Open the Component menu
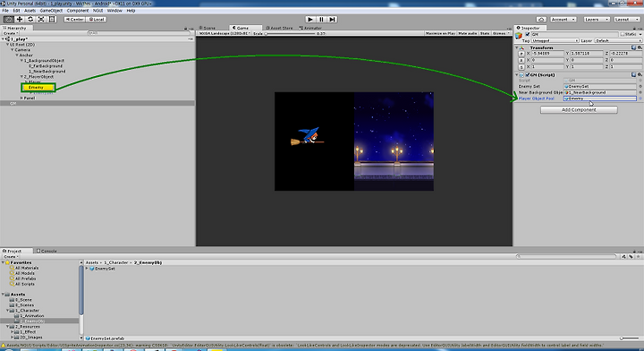This screenshot has width=644, height=351. click(x=78, y=11)
